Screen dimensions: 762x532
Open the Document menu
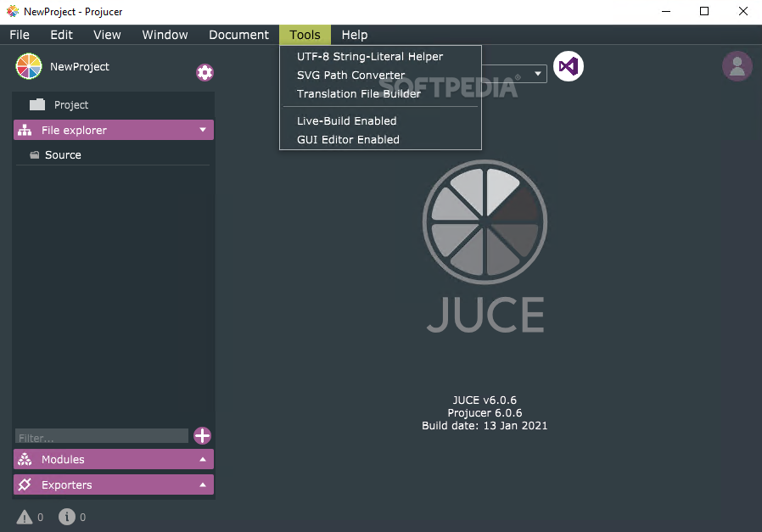(x=238, y=35)
